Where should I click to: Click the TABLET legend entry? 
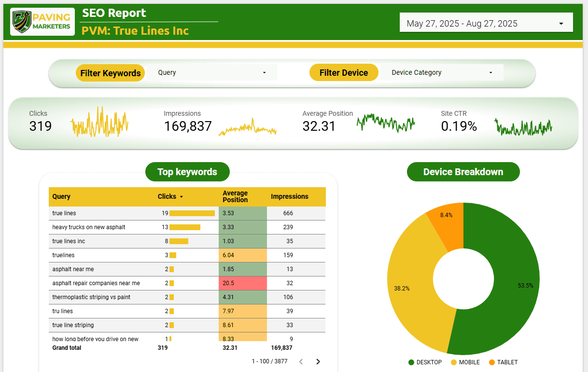[x=503, y=362]
